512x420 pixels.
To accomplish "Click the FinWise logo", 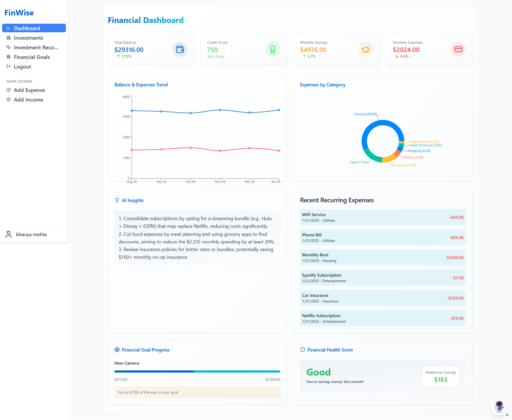I will [x=19, y=13].
